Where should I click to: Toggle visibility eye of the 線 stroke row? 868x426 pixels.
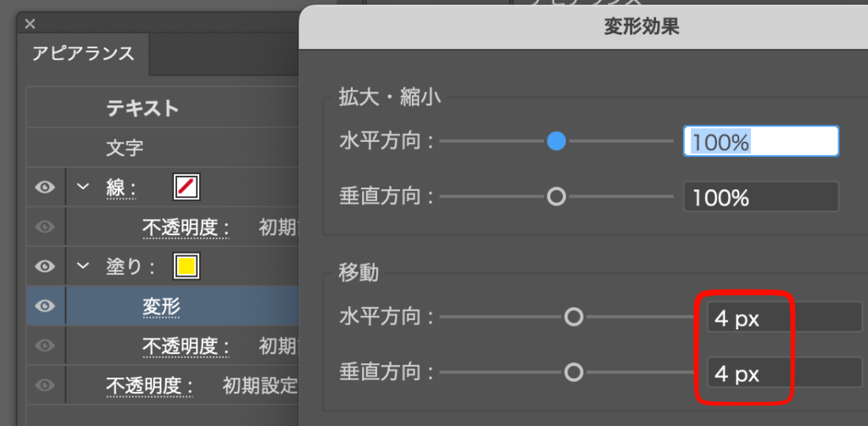coord(45,188)
